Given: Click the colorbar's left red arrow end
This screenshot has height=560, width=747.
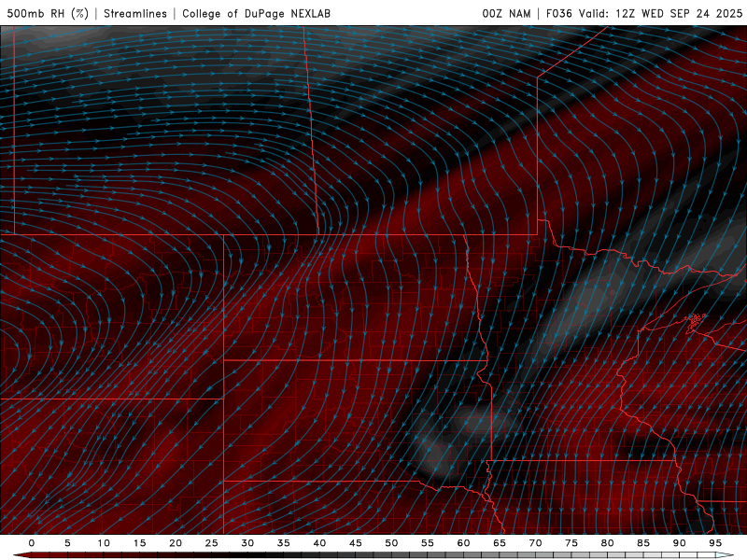Looking at the screenshot, I should click(21, 555).
